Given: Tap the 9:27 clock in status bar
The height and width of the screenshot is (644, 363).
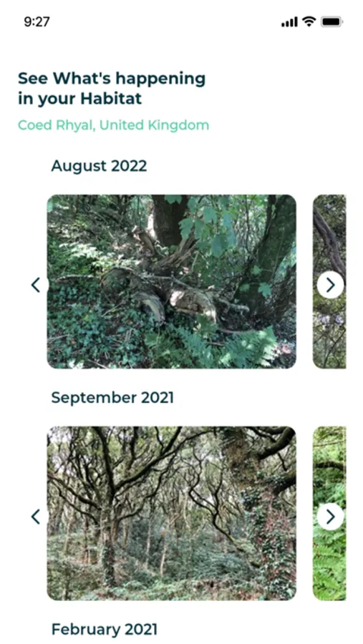Looking at the screenshot, I should point(37,21).
